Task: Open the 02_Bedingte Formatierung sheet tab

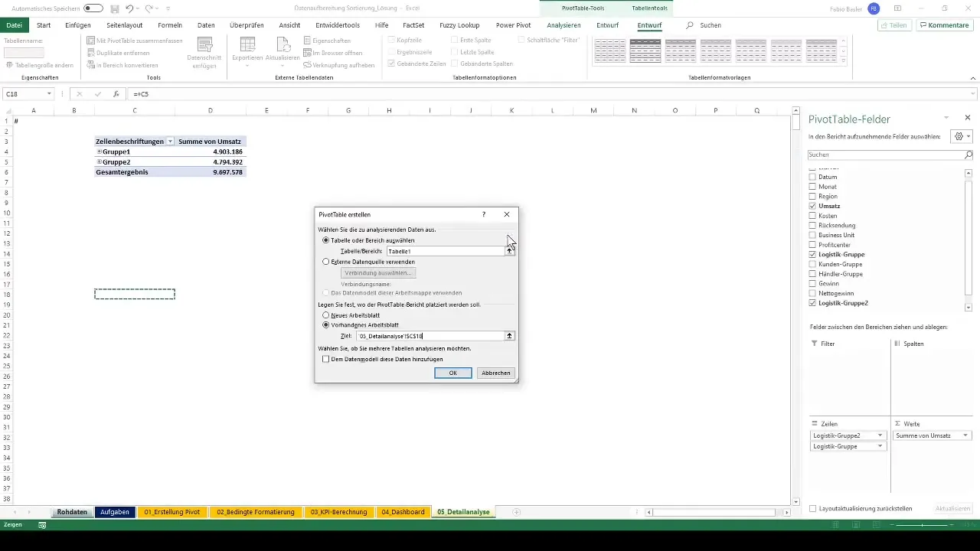Action: pyautogui.click(x=255, y=512)
